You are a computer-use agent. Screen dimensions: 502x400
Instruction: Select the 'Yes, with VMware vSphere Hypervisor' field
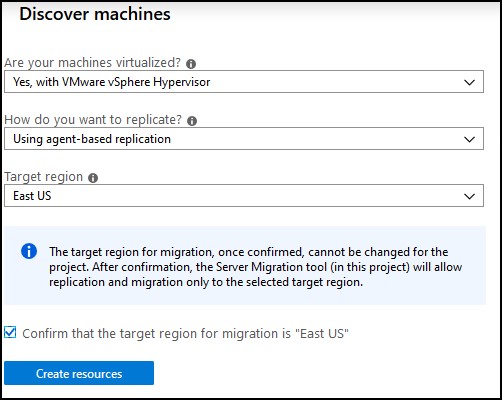pyautogui.click(x=244, y=82)
